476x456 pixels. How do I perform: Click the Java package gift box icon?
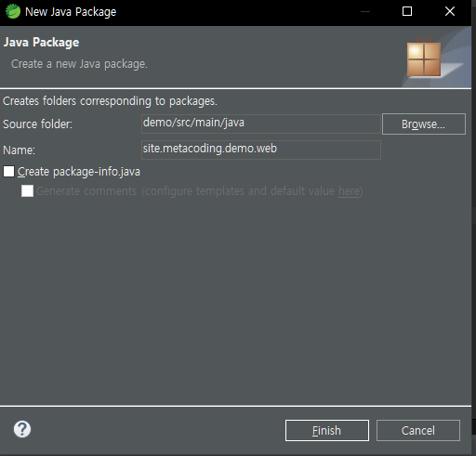click(x=424, y=58)
